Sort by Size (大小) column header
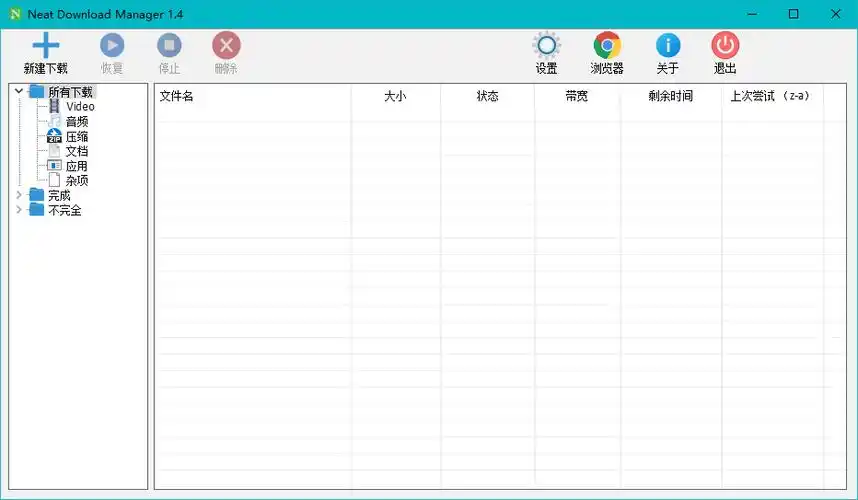The width and height of the screenshot is (858, 500). tap(396, 96)
